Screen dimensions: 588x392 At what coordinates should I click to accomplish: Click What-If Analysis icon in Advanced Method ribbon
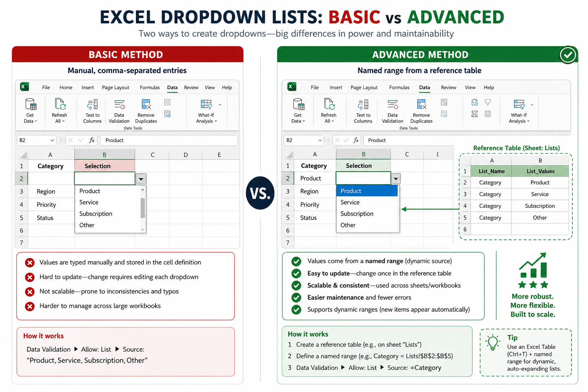[519, 104]
